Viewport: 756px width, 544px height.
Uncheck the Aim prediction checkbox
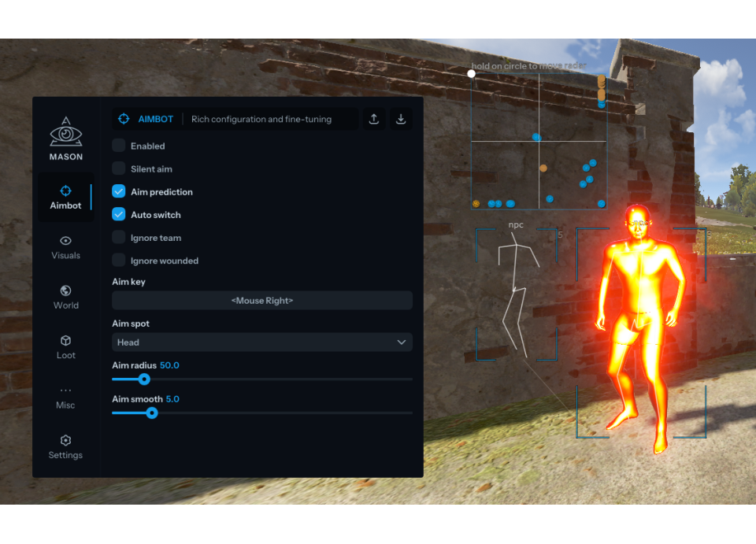pyautogui.click(x=119, y=192)
